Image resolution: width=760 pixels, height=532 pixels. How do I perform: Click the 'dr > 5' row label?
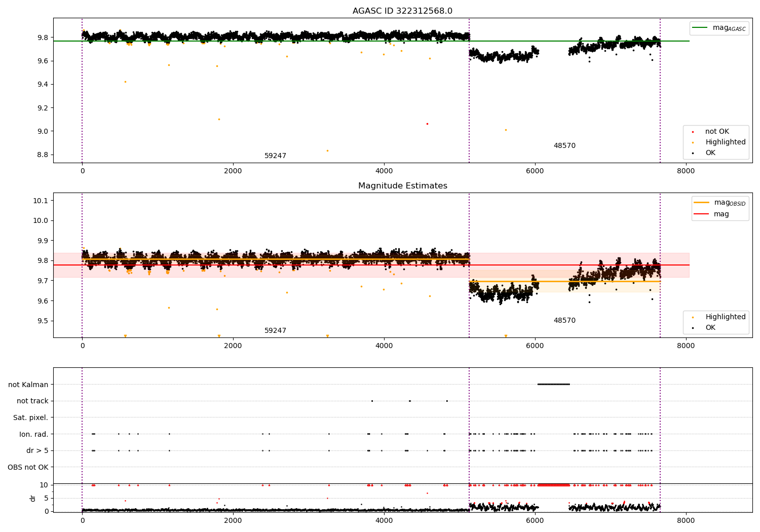[x=37, y=451]
